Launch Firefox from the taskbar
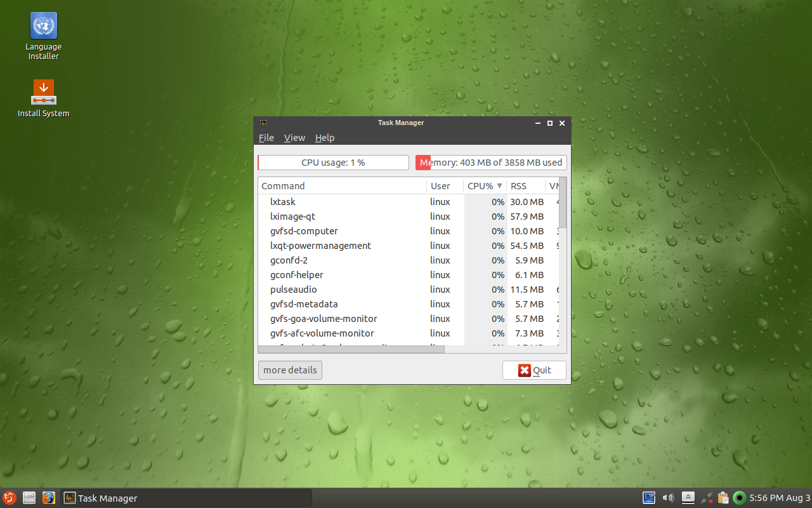This screenshot has height=508, width=812. pyautogui.click(x=49, y=498)
